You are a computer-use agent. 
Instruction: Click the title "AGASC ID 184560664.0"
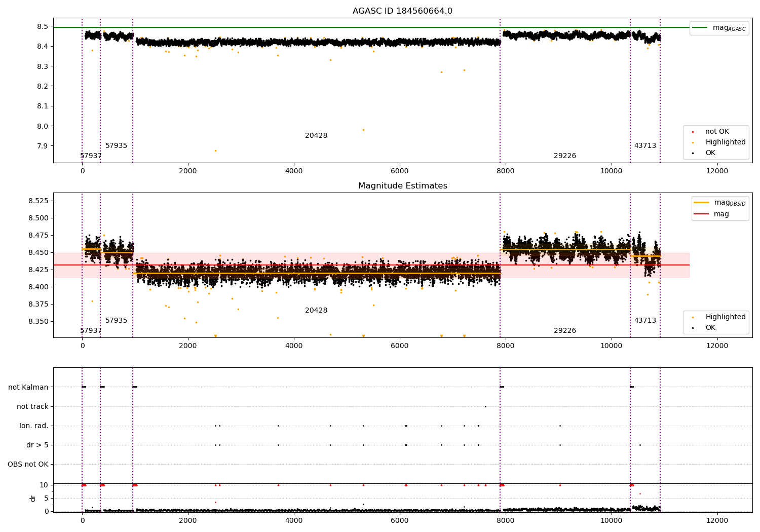pos(402,11)
